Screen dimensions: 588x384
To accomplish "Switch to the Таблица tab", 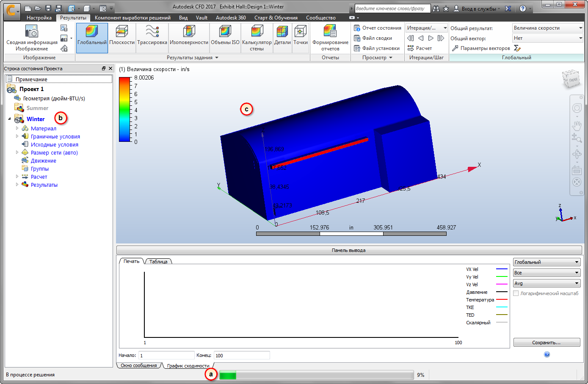I will [158, 262].
